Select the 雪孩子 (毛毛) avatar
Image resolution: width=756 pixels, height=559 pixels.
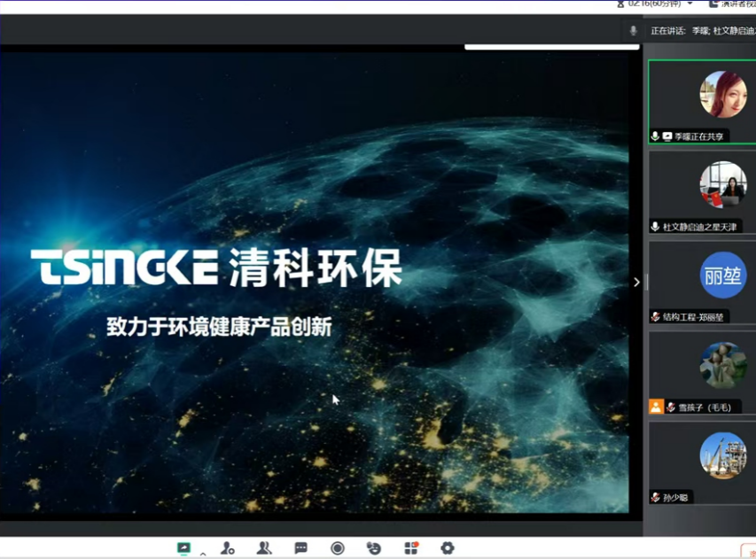pyautogui.click(x=722, y=365)
